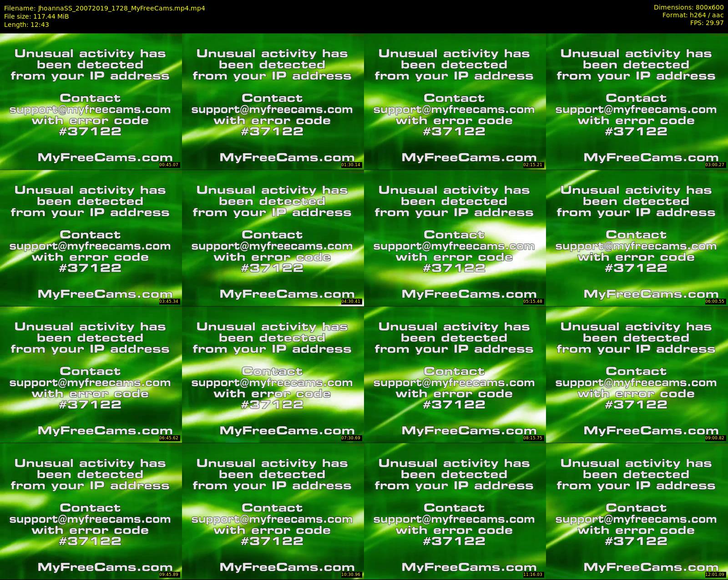Image resolution: width=728 pixels, height=580 pixels.
Task: Click the 'Length: 12:43' text
Action: pyautogui.click(x=26, y=25)
